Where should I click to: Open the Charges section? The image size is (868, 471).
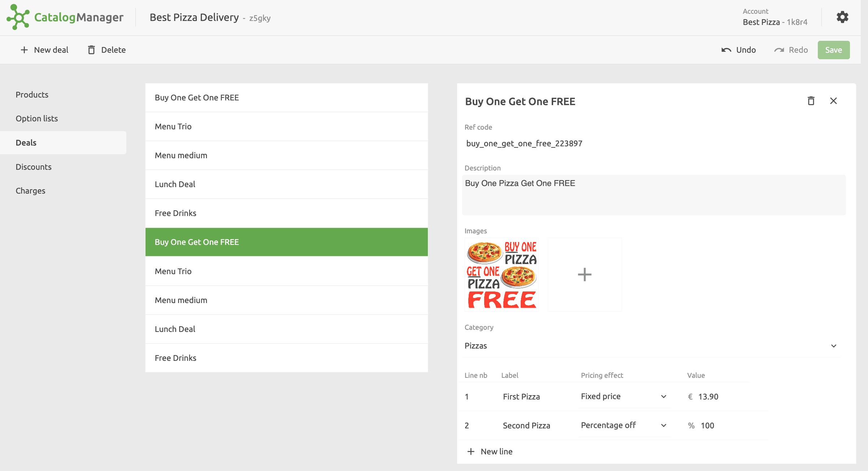click(x=30, y=190)
